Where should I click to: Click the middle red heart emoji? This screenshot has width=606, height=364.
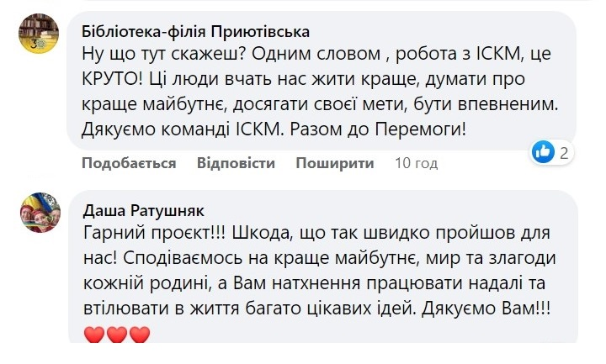point(117,335)
